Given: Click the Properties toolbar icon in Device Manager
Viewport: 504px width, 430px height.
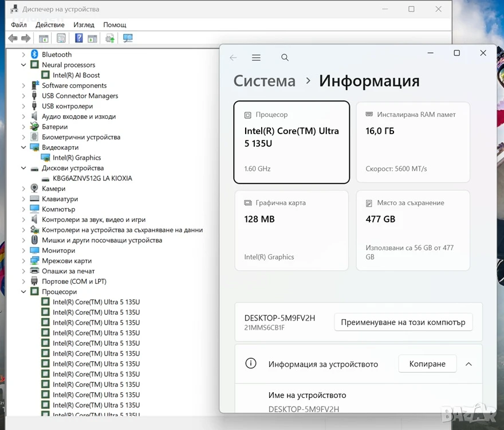Looking at the screenshot, I should (61, 38).
